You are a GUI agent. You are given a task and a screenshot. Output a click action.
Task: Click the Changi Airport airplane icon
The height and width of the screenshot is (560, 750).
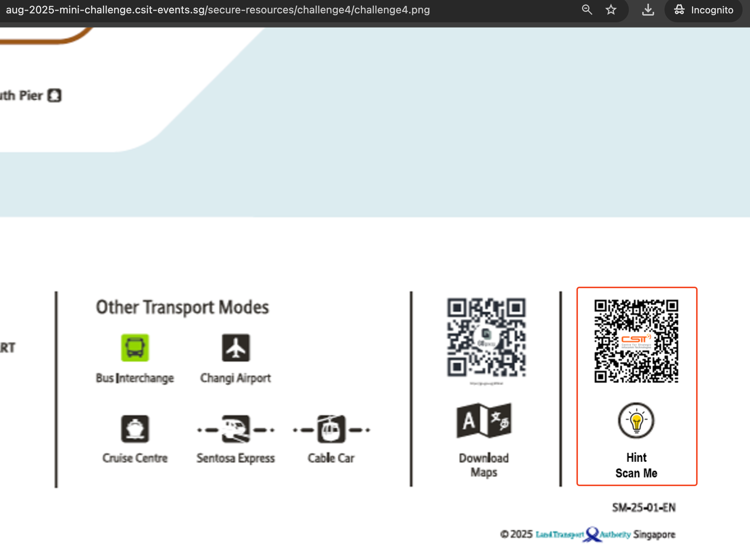[x=236, y=348]
